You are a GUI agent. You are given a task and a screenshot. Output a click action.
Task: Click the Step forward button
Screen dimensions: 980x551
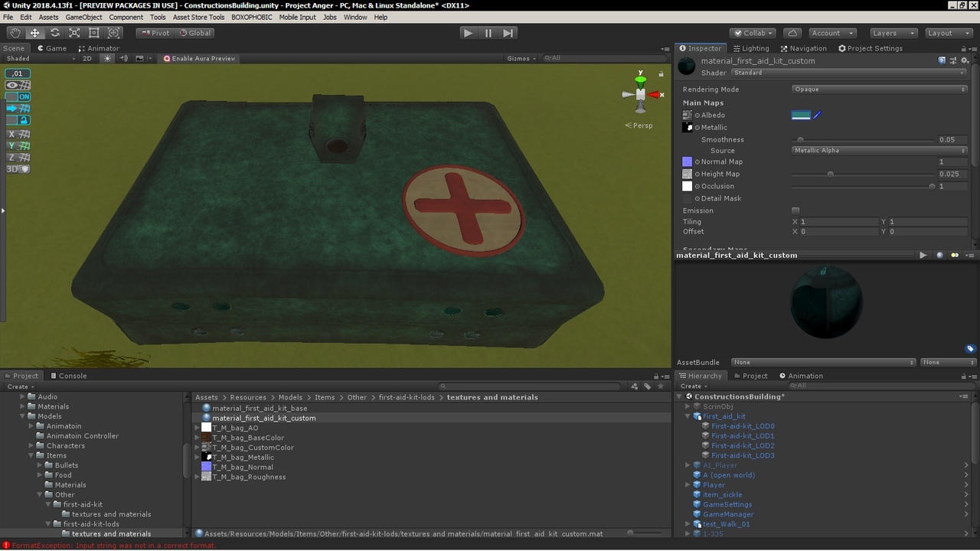pos(508,33)
